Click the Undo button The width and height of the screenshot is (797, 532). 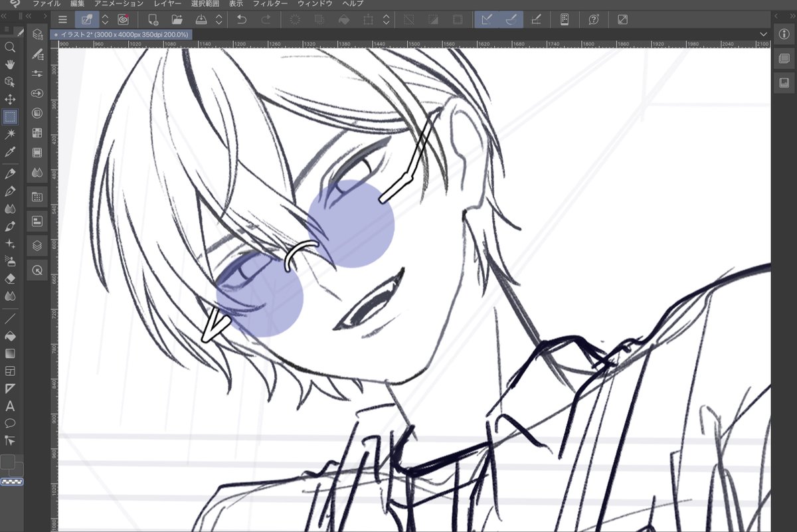tap(242, 19)
